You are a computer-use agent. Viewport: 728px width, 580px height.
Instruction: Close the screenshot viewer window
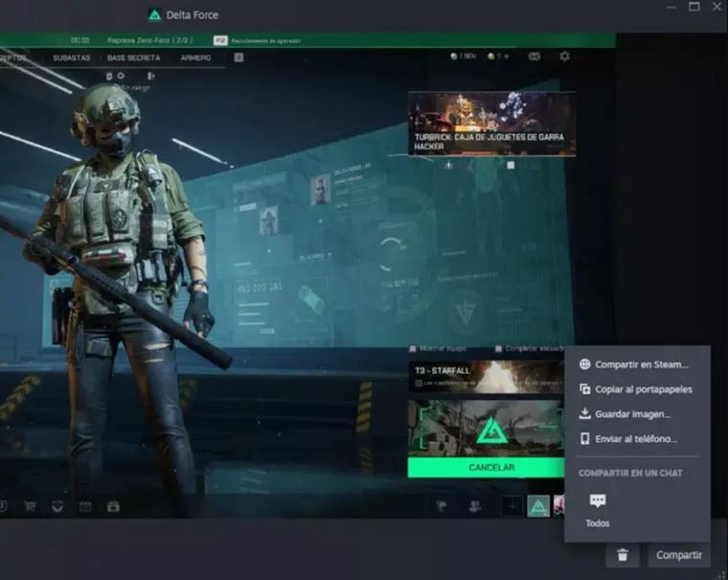pos(717,7)
